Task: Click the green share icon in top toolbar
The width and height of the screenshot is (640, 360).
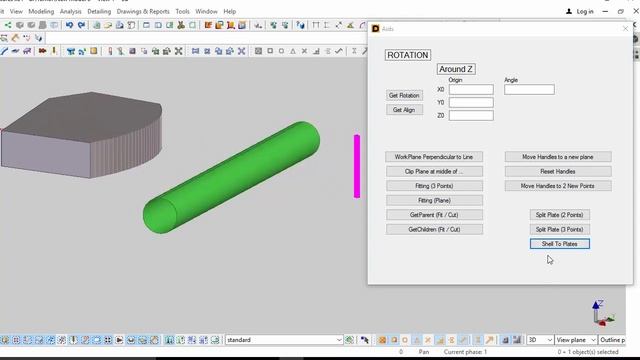Action: click(8, 25)
